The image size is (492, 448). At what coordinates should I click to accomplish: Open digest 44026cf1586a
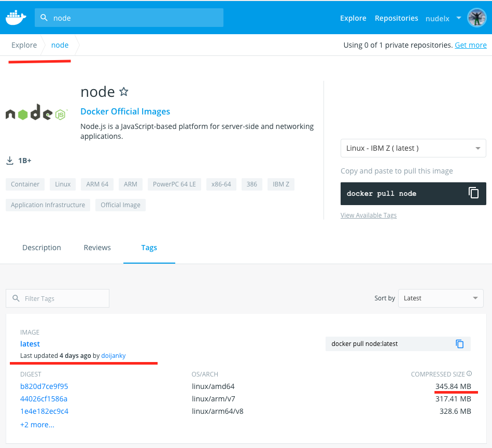tap(44, 399)
